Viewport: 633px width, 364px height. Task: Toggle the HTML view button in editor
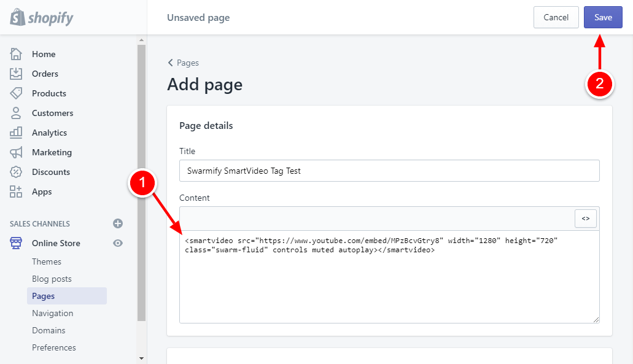585,219
